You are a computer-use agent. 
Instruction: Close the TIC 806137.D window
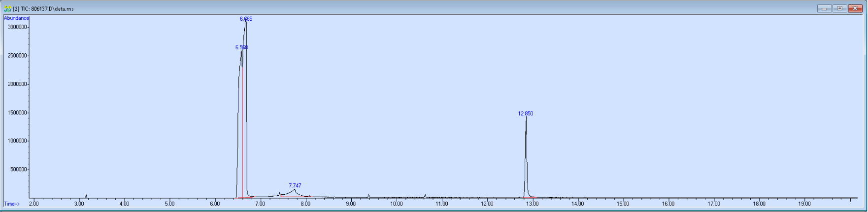tap(855, 8)
